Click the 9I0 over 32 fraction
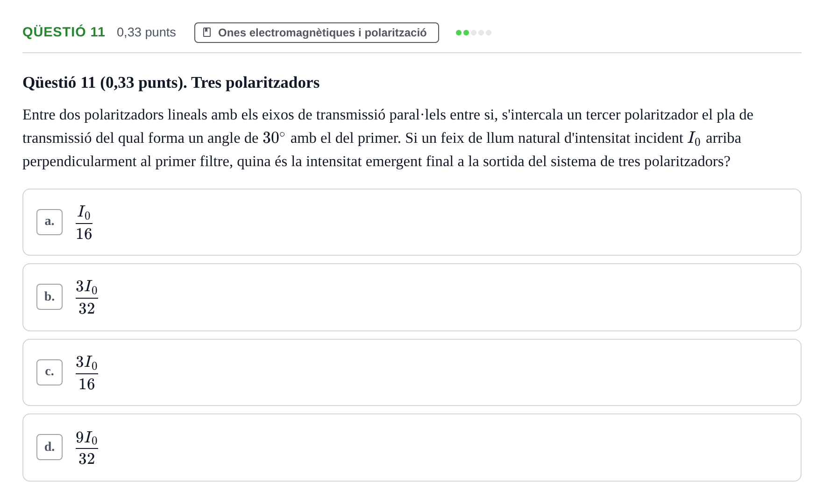 point(87,448)
